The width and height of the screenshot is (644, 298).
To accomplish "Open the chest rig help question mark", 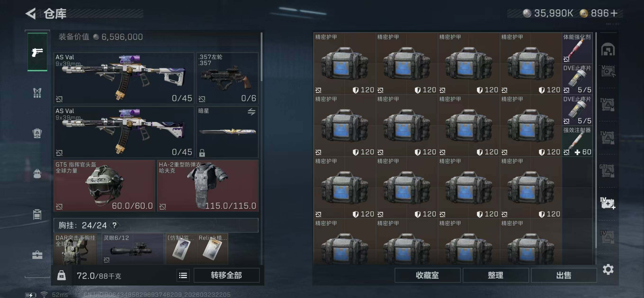I will (x=115, y=225).
